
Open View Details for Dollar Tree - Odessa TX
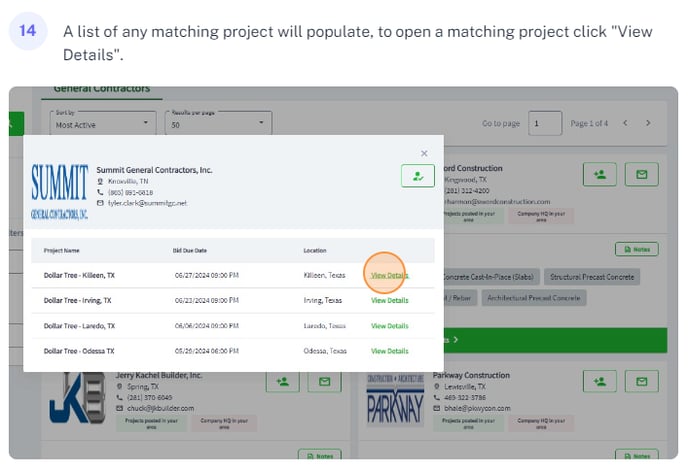pyautogui.click(x=390, y=351)
